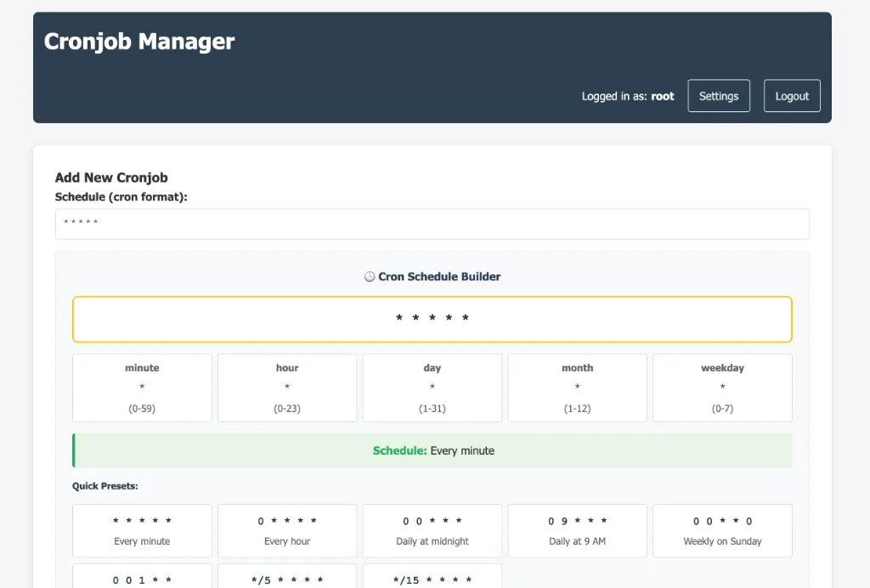Apply the '*/15 * * * *' preset
The image size is (870, 588).
(432, 580)
